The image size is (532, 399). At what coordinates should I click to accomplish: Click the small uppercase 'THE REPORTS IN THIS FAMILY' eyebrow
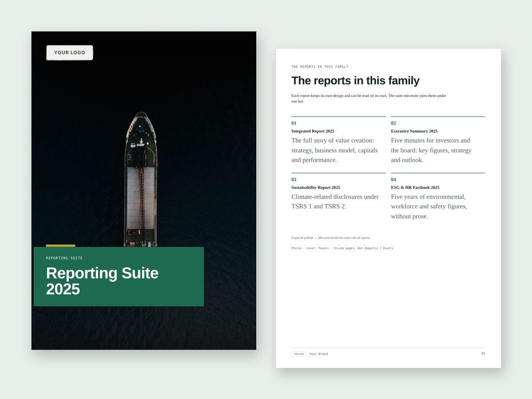point(320,67)
